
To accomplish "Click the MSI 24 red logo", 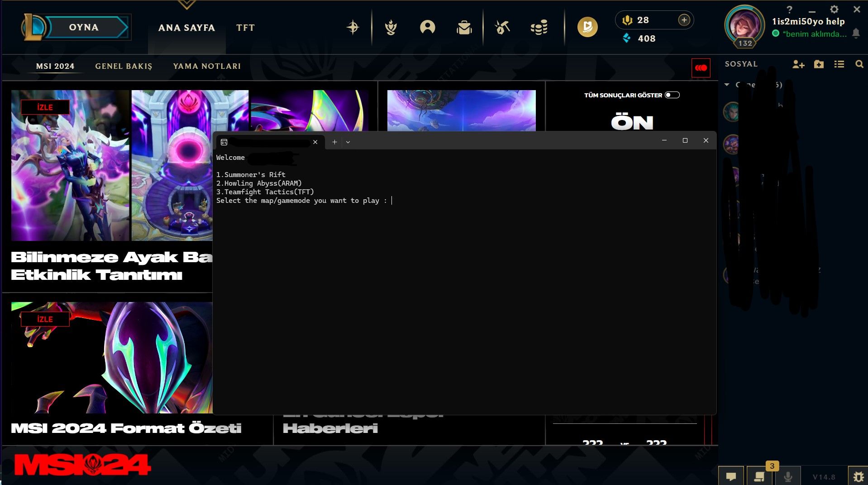I will (82, 465).
